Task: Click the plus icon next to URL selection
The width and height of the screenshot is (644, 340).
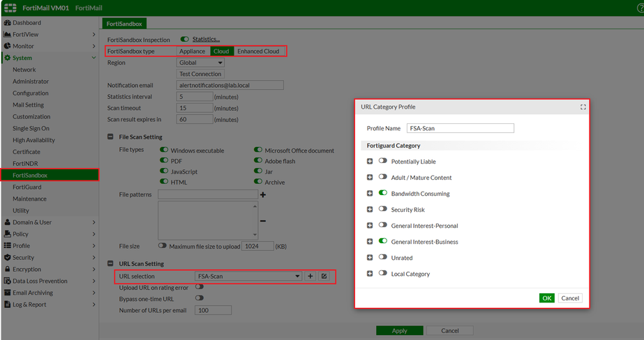Action: click(310, 277)
